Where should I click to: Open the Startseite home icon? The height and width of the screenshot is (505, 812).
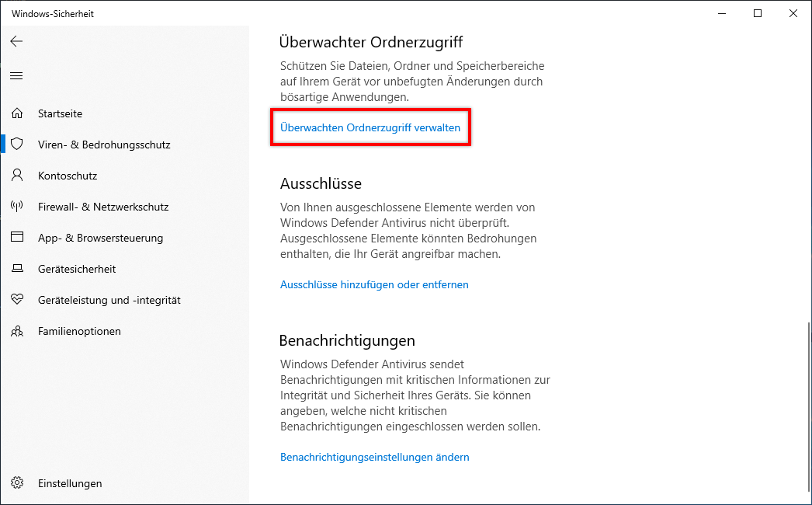coord(17,113)
